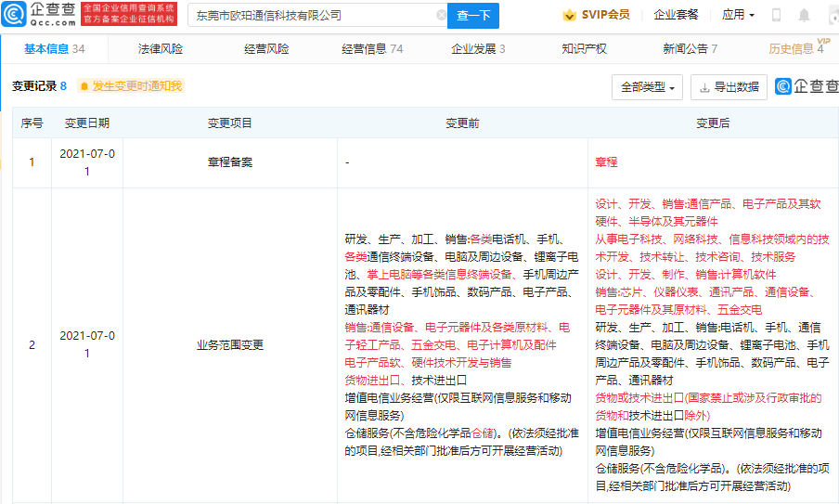This screenshot has width=839, height=504.
Task: Click the 变更项目 column header
Action: click(x=230, y=123)
